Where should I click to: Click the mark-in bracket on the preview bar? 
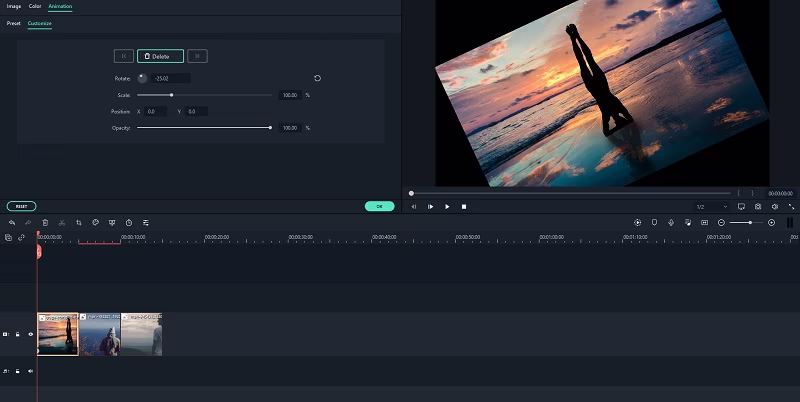click(738, 193)
